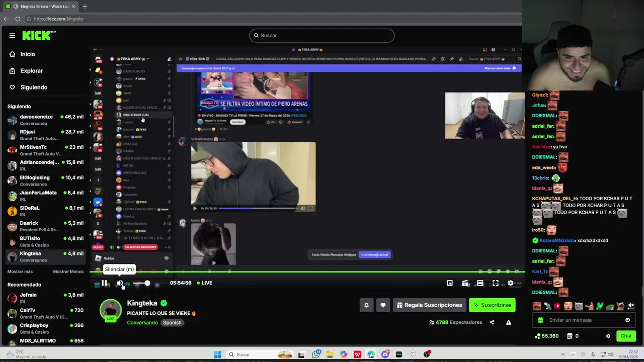Share the stream
Image resolution: width=644 pixels, height=362 pixels.
492,322
